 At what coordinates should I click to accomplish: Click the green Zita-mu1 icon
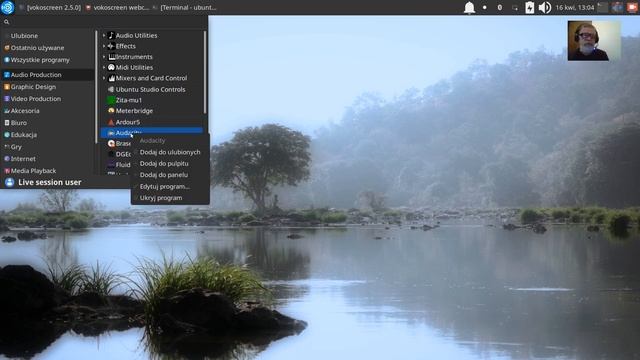click(x=111, y=100)
